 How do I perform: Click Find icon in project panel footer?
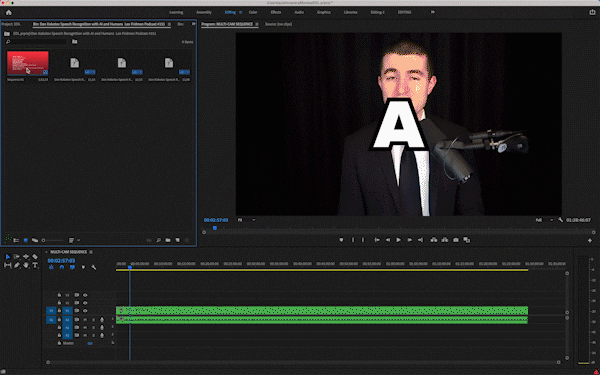tap(158, 240)
